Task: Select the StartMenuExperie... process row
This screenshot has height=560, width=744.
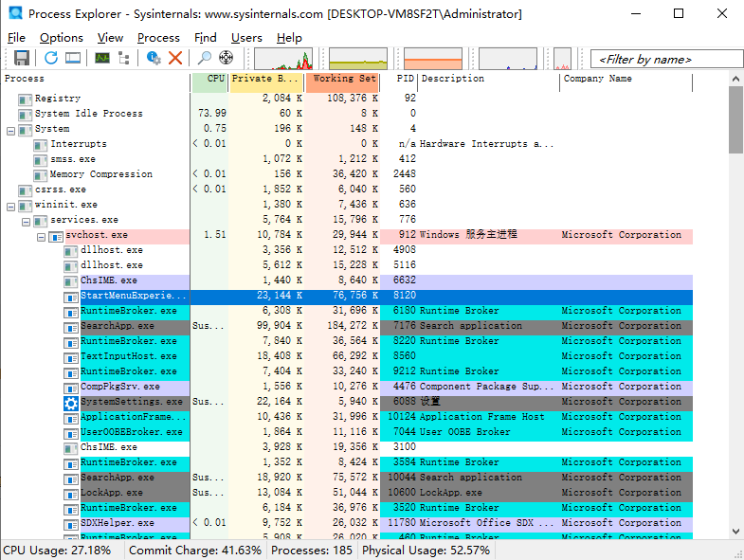Action: coord(346,296)
